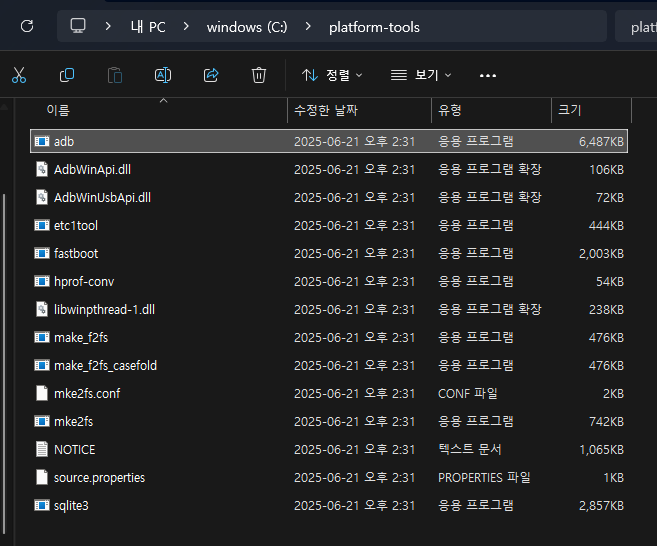Screen dimensions: 657x546
Task: Click the Rename icon in toolbar
Action: tap(163, 75)
